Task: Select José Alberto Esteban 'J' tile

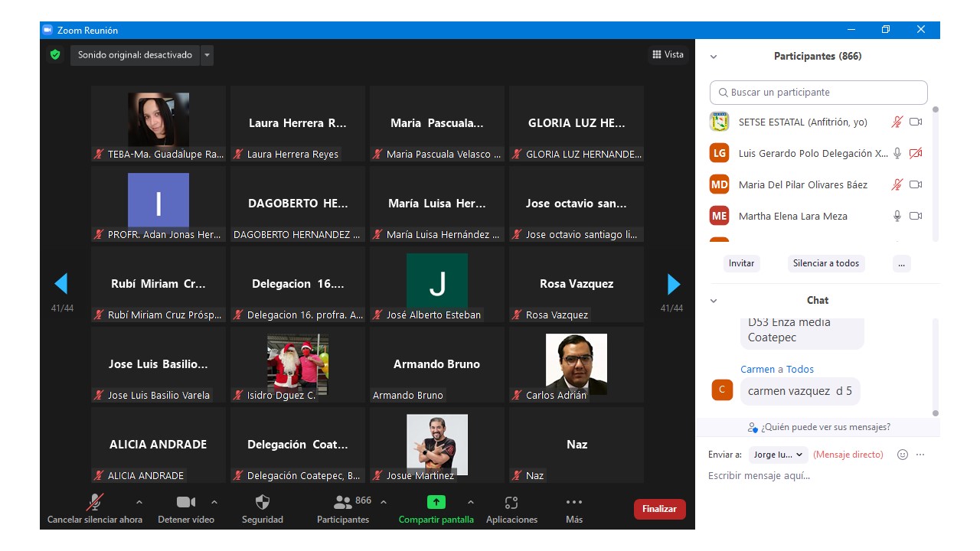Action: click(x=437, y=284)
